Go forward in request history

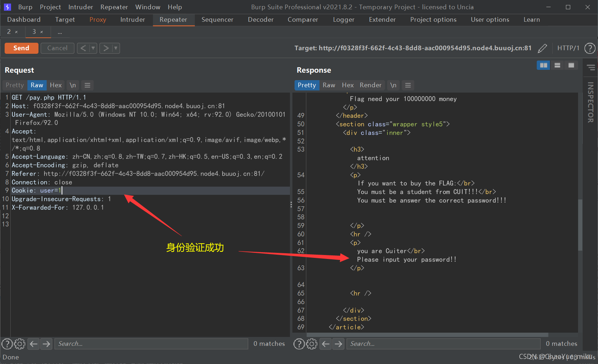[106, 48]
